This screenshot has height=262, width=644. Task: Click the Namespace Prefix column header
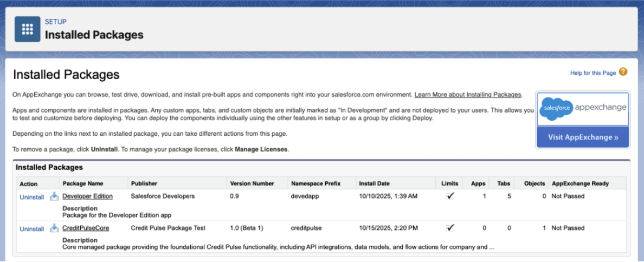(315, 184)
